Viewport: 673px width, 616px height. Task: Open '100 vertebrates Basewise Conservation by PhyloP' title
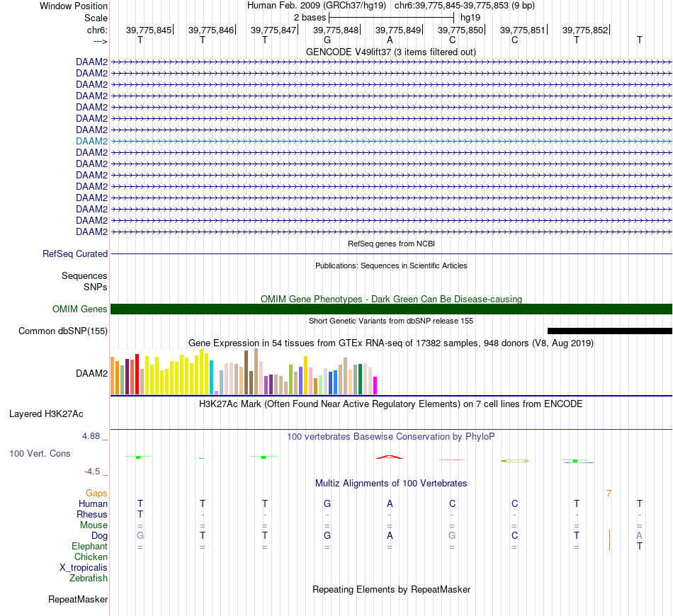(x=390, y=437)
